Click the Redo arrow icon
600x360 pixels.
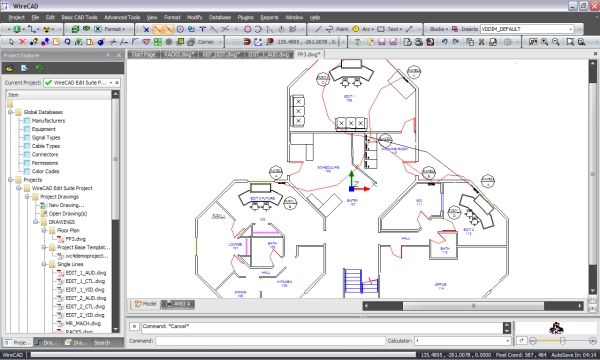(x=455, y=42)
